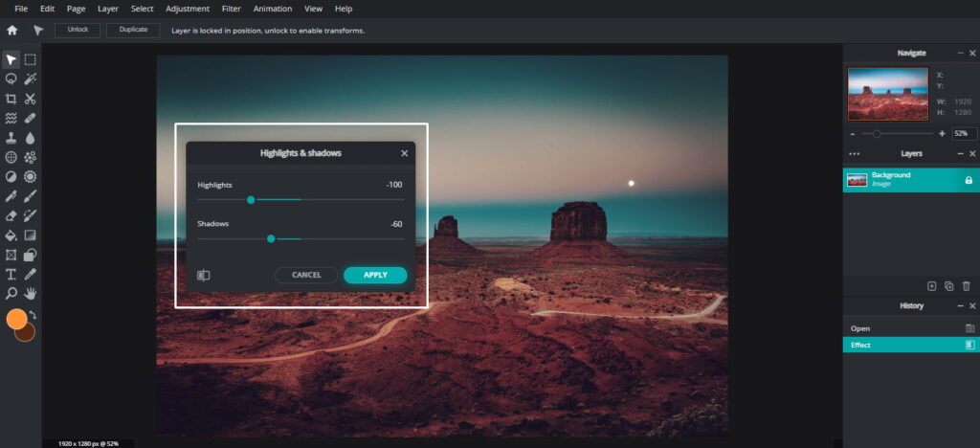Select the Crop tool
Viewport: 980px width, 448px height.
pos(11,99)
